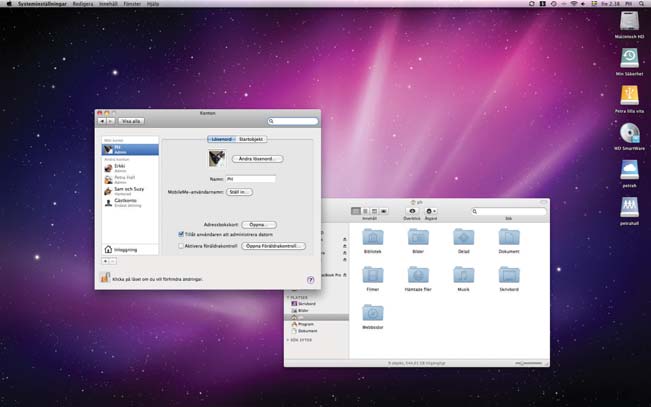651x407 pixels.
Task: Adjust the Finder icon size slider
Action: [529, 363]
